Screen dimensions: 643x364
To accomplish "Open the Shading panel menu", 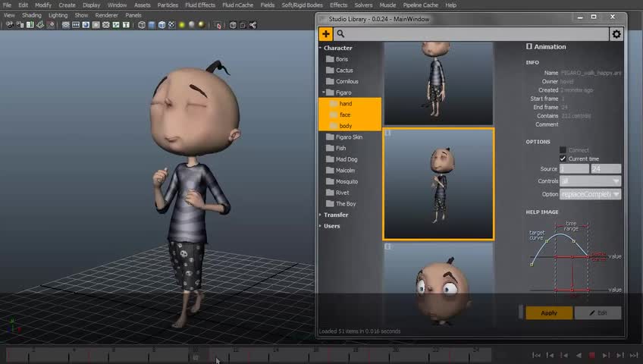I will tap(32, 15).
